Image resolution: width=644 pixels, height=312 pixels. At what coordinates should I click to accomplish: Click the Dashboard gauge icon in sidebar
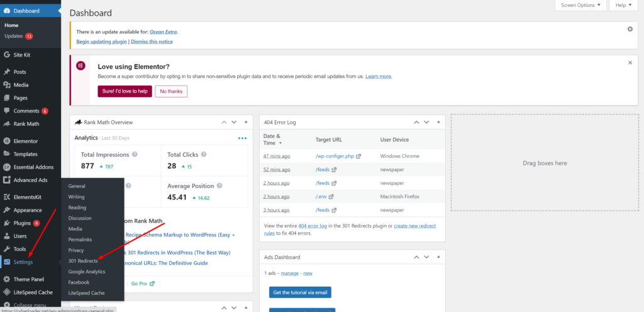[6, 11]
